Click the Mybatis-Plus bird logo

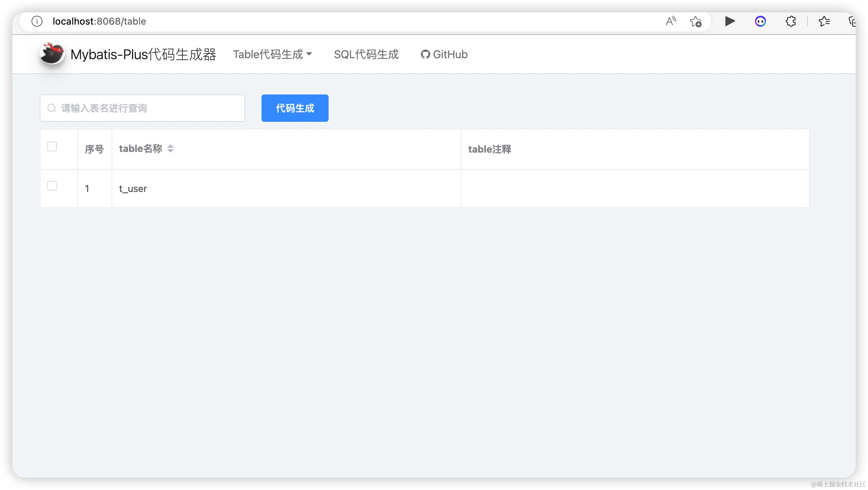point(52,54)
